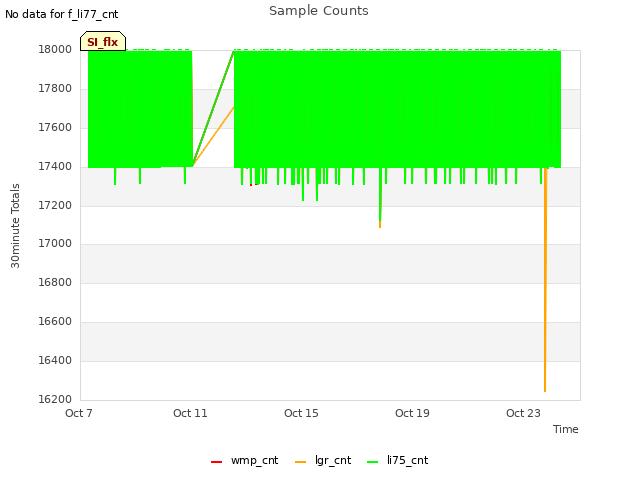Toggle the wmp_cnt legend entry
The width and height of the screenshot is (640, 480).
[244, 460]
